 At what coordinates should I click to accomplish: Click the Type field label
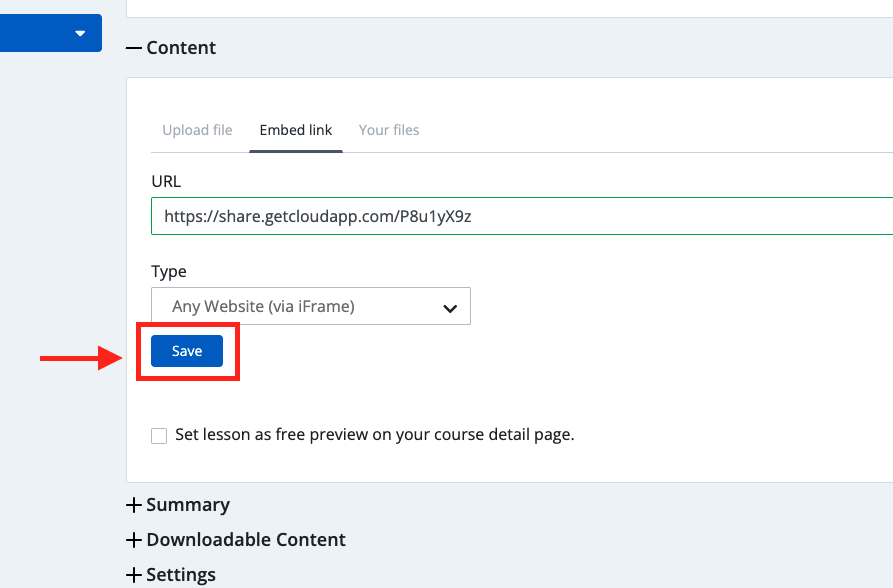[x=169, y=271]
